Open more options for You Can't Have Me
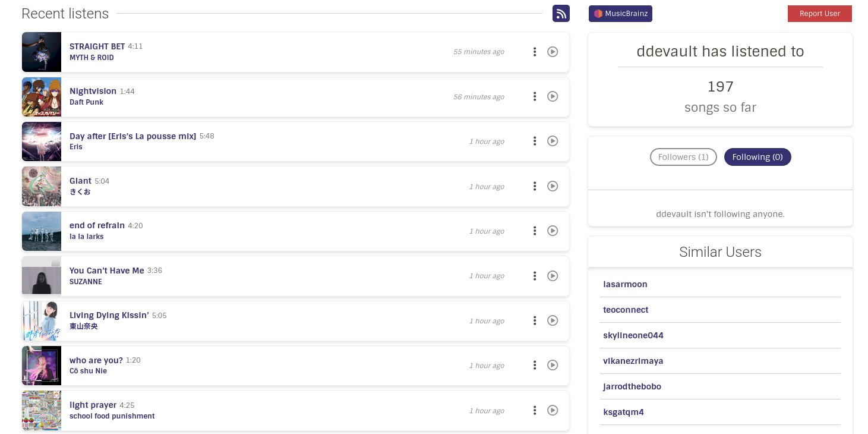The width and height of the screenshot is (868, 434). (535, 276)
